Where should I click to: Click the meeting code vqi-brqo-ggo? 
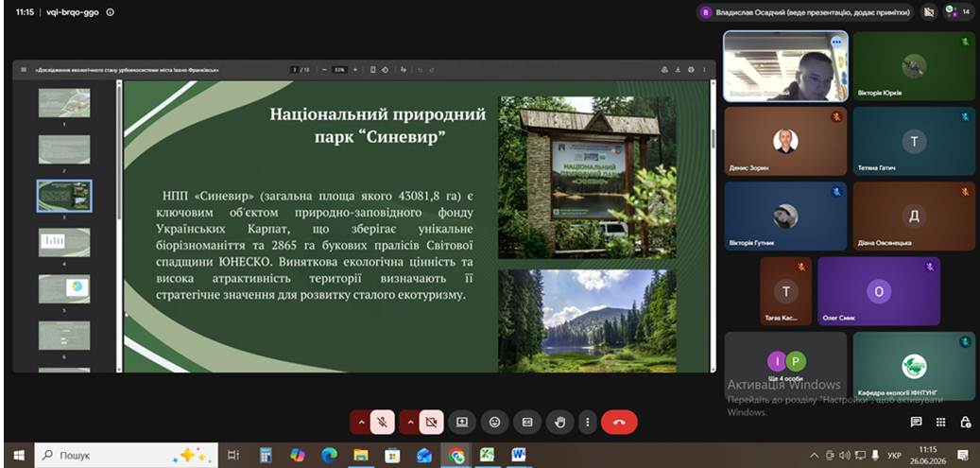click(x=73, y=12)
